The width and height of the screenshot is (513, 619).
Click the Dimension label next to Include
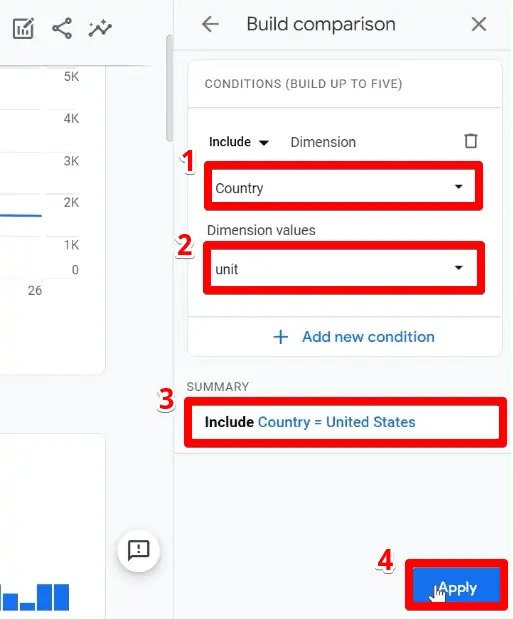pos(323,142)
